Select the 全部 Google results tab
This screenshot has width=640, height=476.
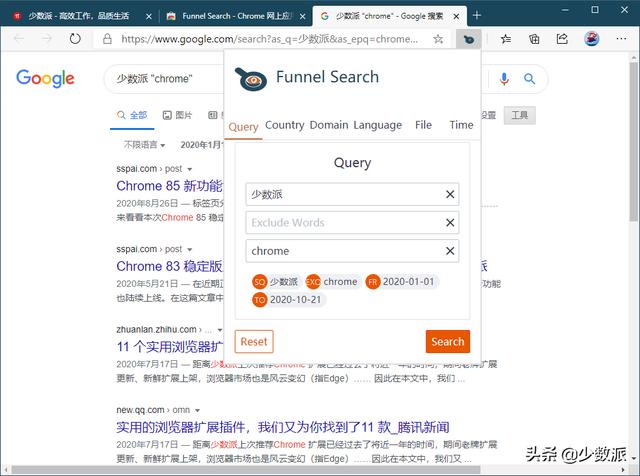[x=132, y=116]
